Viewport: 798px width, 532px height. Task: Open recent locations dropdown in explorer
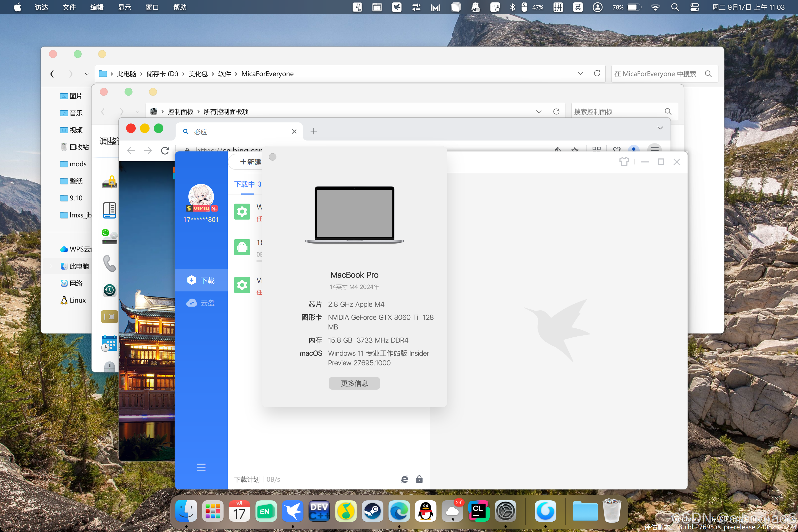click(86, 74)
